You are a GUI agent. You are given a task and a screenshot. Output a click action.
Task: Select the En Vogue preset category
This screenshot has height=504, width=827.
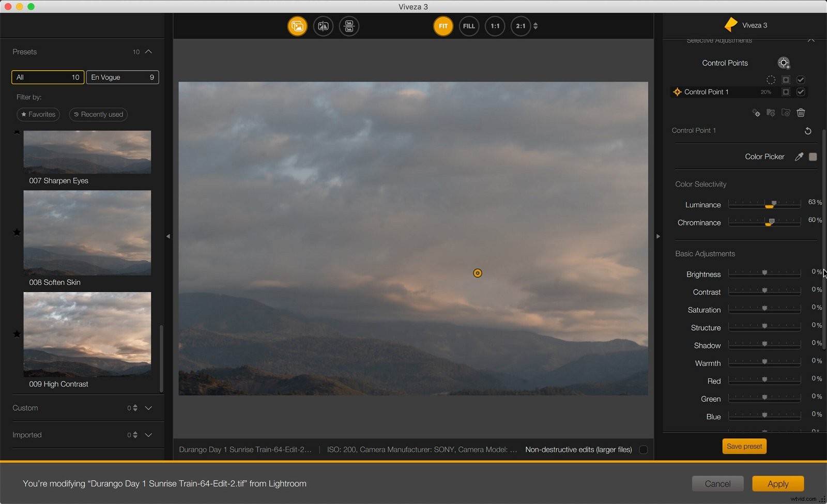(x=122, y=77)
